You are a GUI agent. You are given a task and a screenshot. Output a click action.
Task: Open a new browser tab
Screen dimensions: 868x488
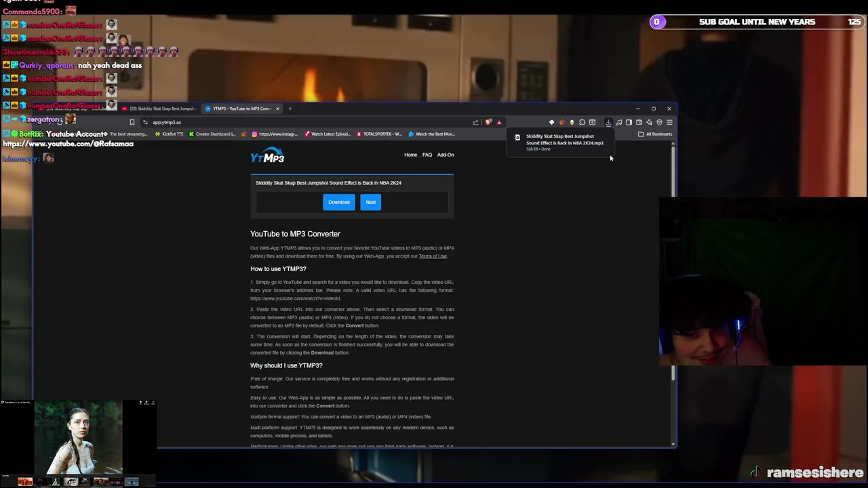[290, 108]
